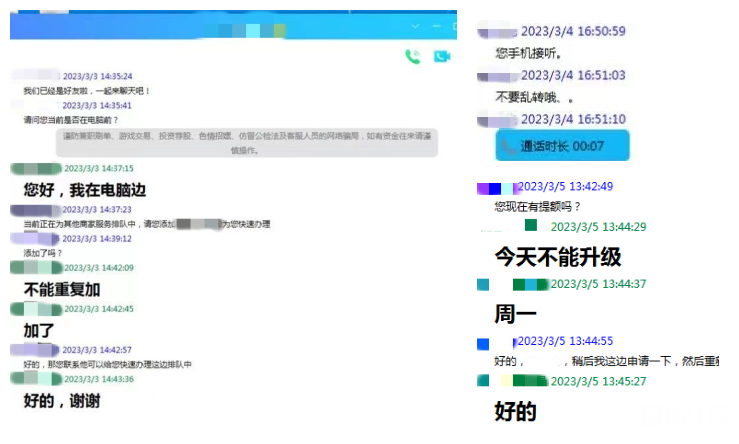Screen dimensions: 739x444
Task: Click the bold reply 不能重复加
Action: click(x=62, y=289)
